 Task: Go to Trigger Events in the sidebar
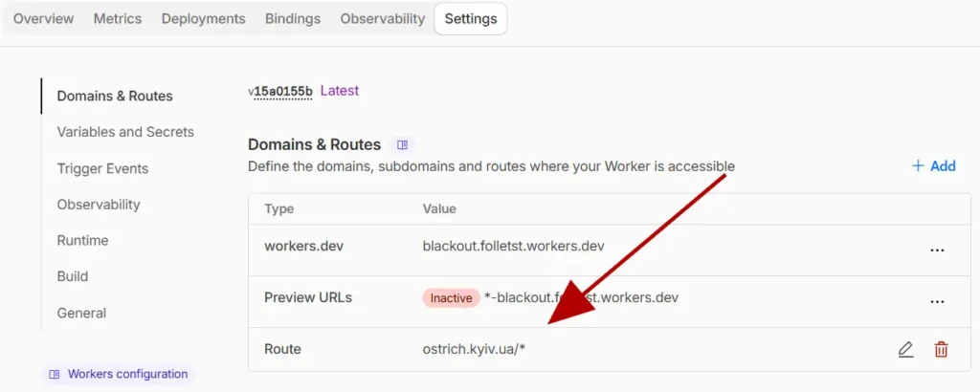[x=102, y=168]
